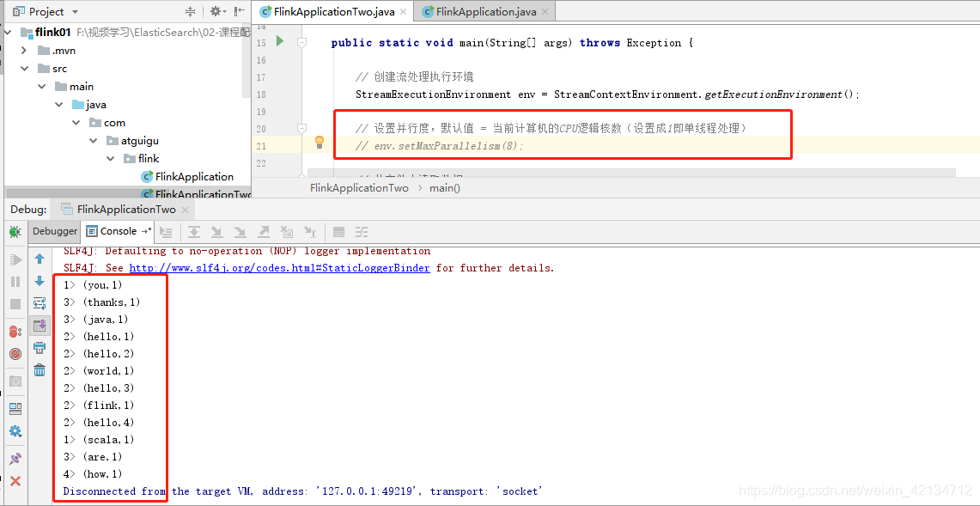
Task: Click the yellow intention lightbulb icon
Action: [x=320, y=142]
